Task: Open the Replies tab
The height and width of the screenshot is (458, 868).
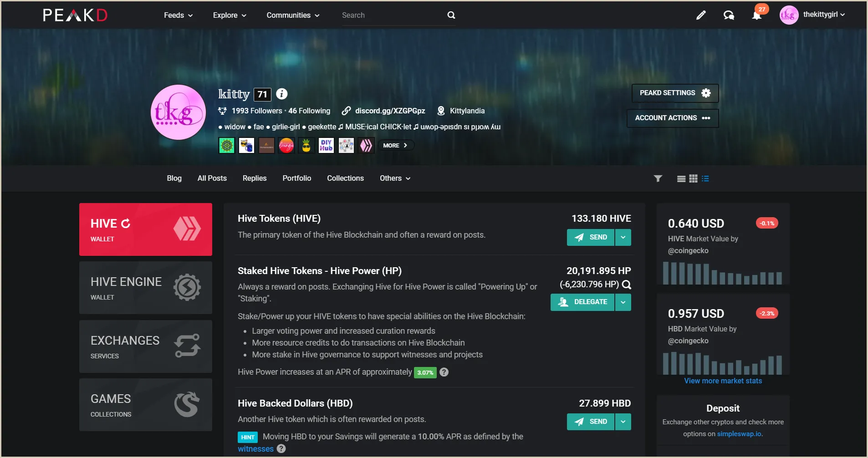Action: (255, 178)
